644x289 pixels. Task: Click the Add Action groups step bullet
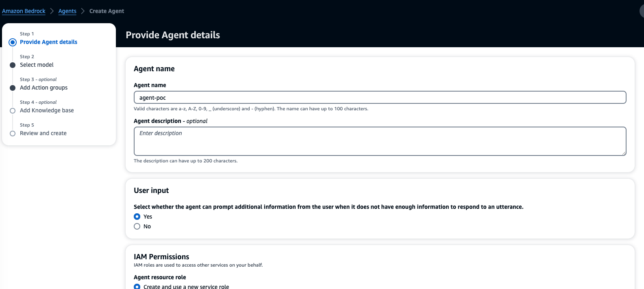13,88
